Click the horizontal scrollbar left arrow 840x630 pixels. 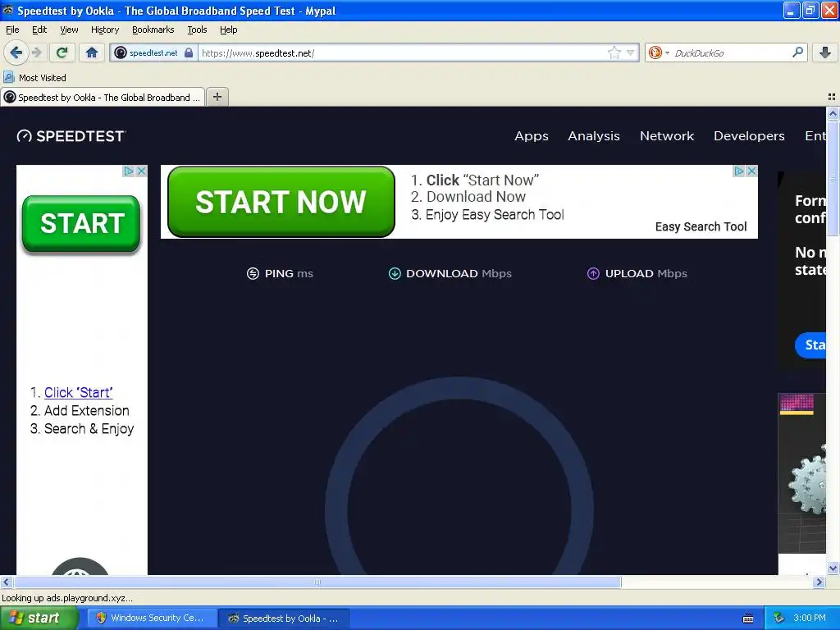(6, 582)
